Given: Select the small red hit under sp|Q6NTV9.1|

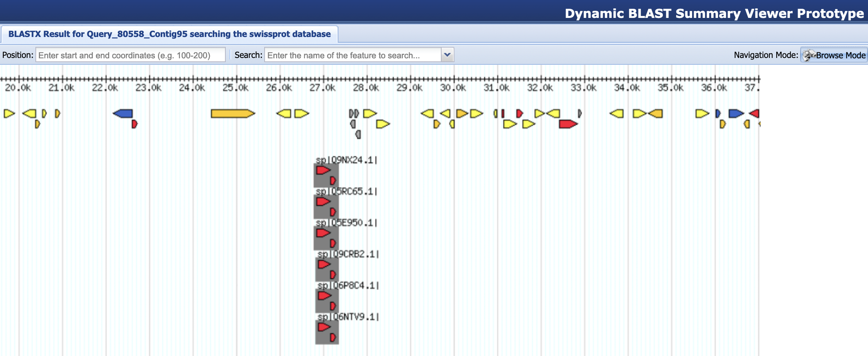Looking at the screenshot, I should tap(333, 337).
